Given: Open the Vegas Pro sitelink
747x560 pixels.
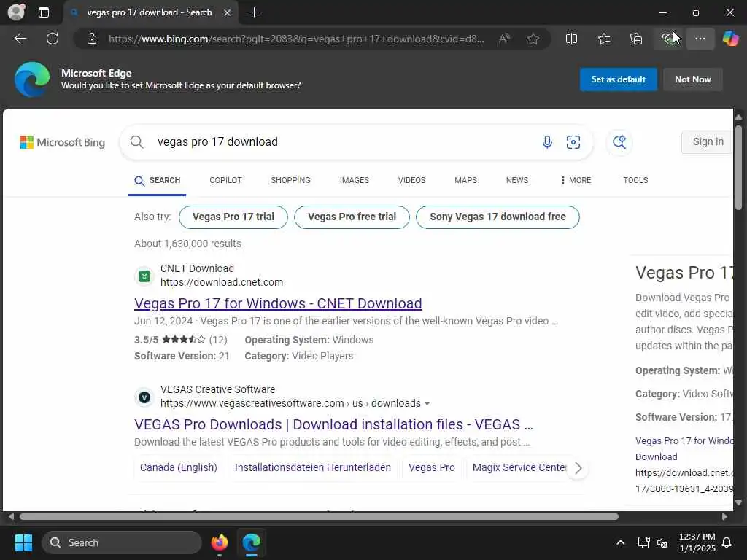Looking at the screenshot, I should coord(432,467).
